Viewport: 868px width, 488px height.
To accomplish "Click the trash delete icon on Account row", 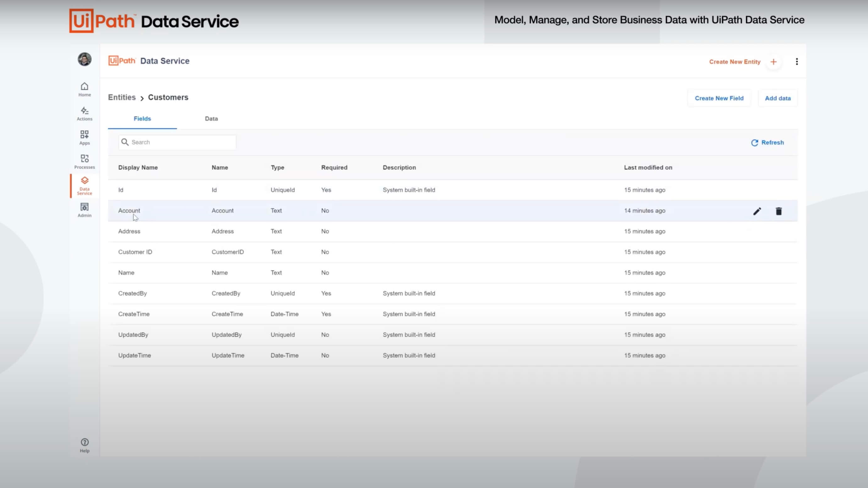I will [779, 211].
